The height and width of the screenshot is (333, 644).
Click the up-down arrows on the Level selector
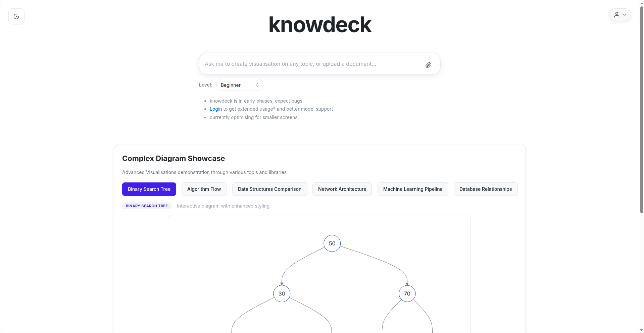pyautogui.click(x=257, y=85)
